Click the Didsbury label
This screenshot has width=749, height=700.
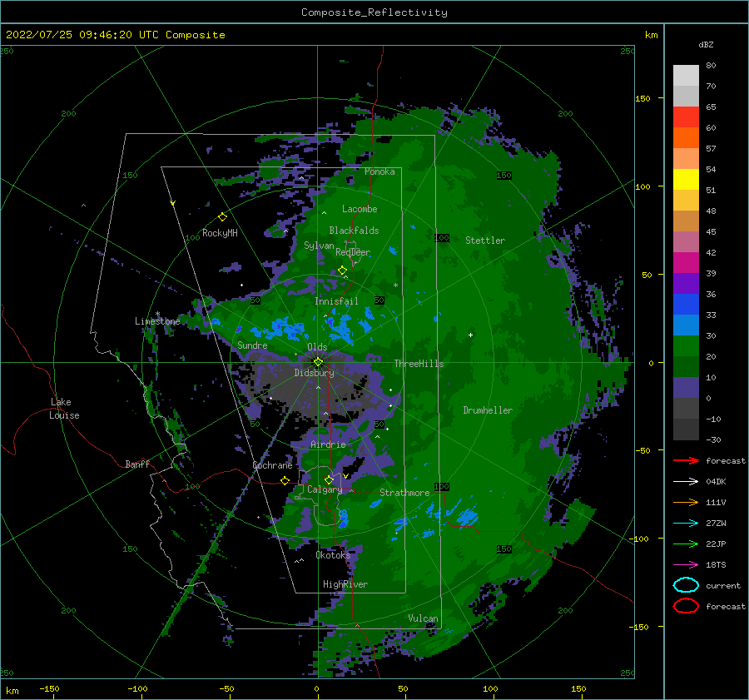pyautogui.click(x=315, y=373)
